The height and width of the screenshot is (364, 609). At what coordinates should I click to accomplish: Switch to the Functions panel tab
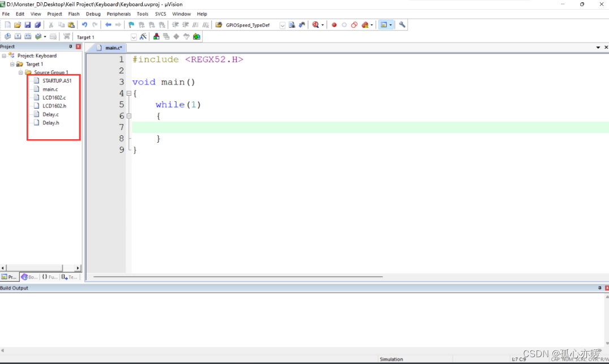(x=50, y=277)
